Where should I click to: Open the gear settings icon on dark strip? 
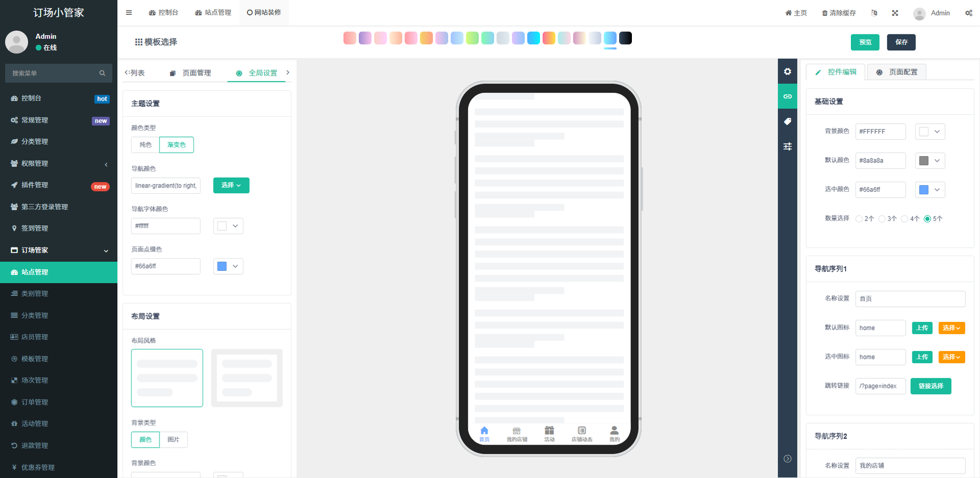click(x=788, y=72)
